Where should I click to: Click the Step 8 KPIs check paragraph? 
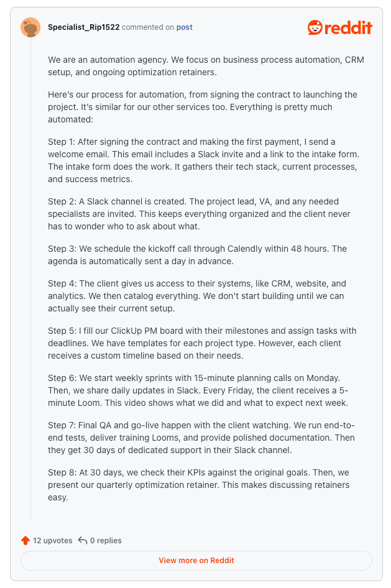(199, 485)
